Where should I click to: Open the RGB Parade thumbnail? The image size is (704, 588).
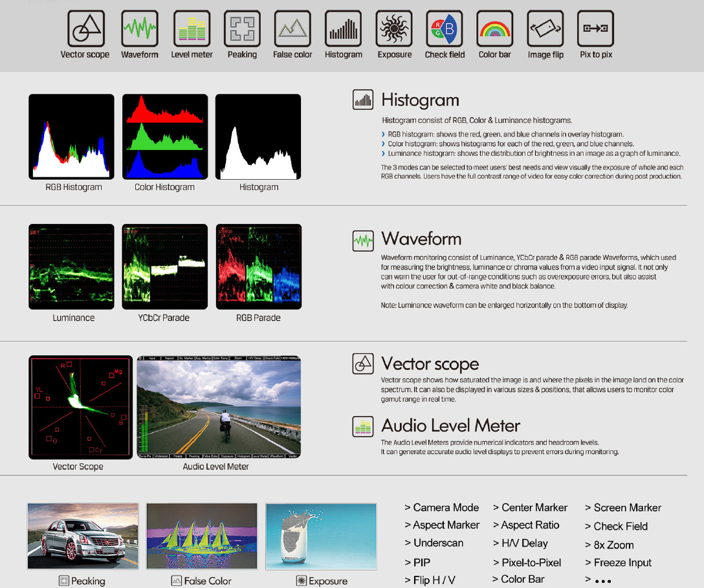pos(259,267)
